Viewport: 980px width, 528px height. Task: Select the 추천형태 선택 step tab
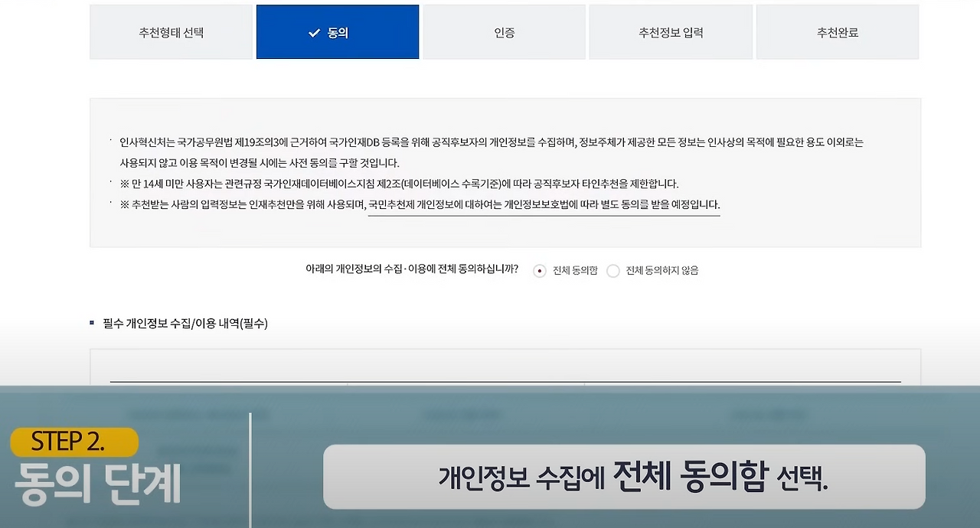click(x=171, y=32)
